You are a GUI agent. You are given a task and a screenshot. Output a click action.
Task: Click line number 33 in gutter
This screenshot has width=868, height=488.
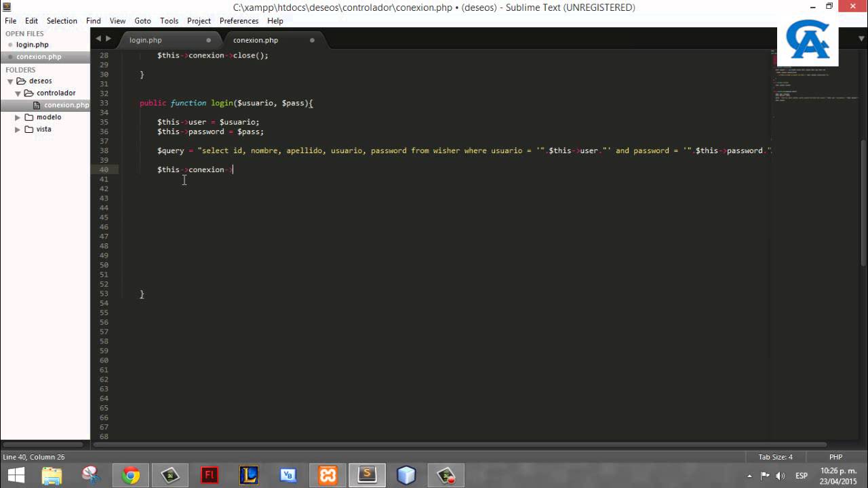click(104, 103)
